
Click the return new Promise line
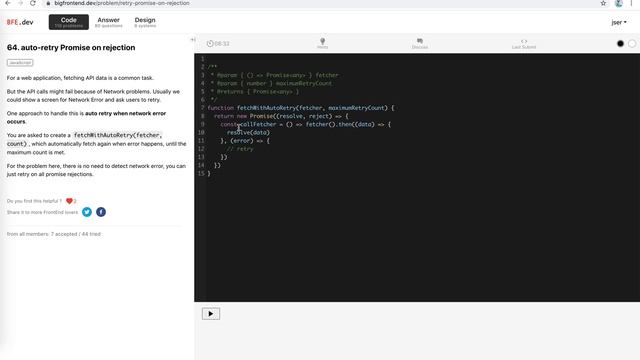pyautogui.click(x=281, y=116)
